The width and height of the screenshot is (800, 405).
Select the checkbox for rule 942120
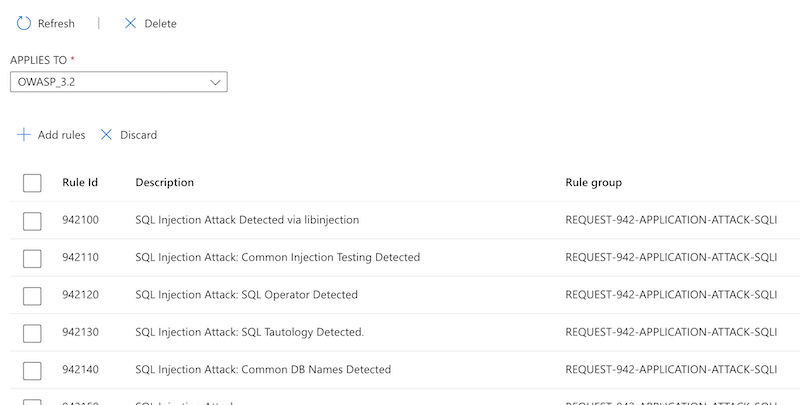point(32,295)
